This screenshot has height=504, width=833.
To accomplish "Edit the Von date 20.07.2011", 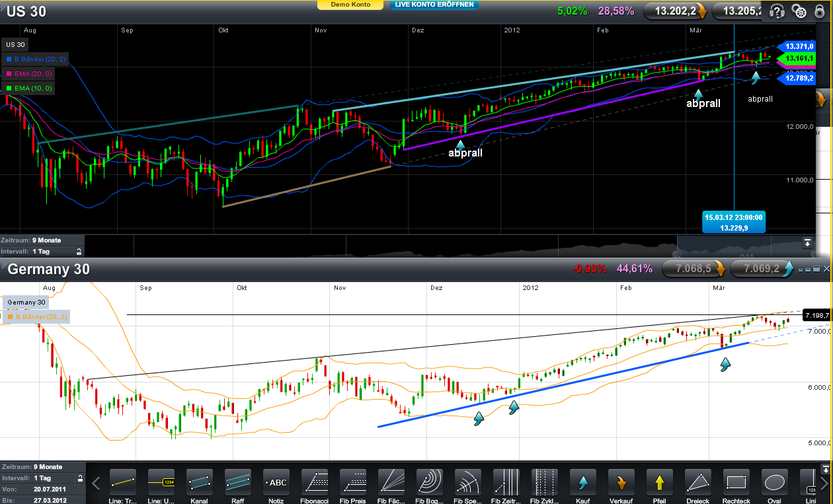I will click(42, 489).
